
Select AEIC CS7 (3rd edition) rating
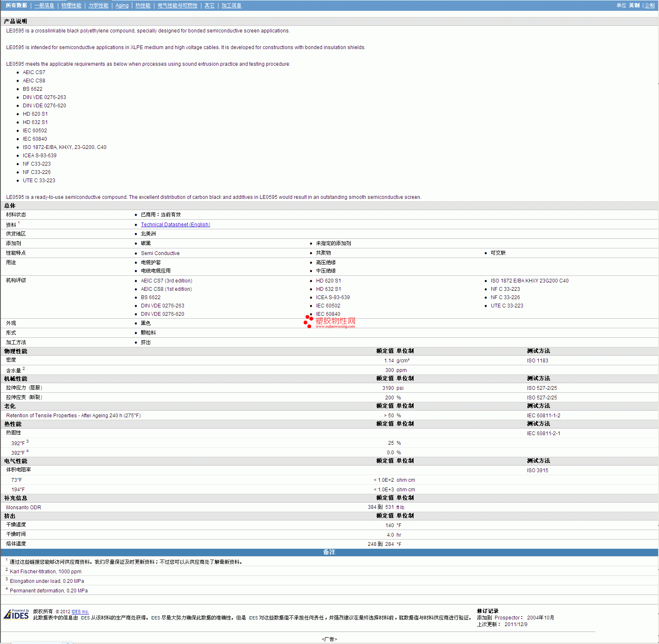click(x=166, y=281)
